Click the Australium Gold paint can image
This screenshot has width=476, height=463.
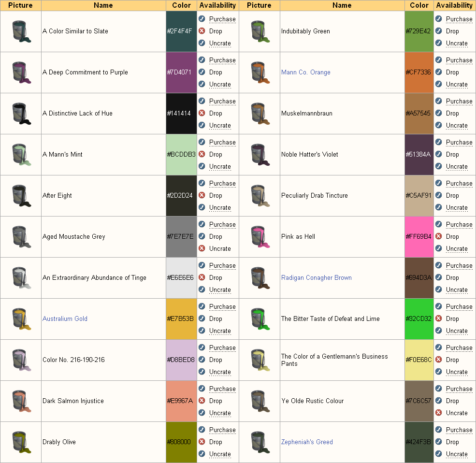[x=21, y=319]
